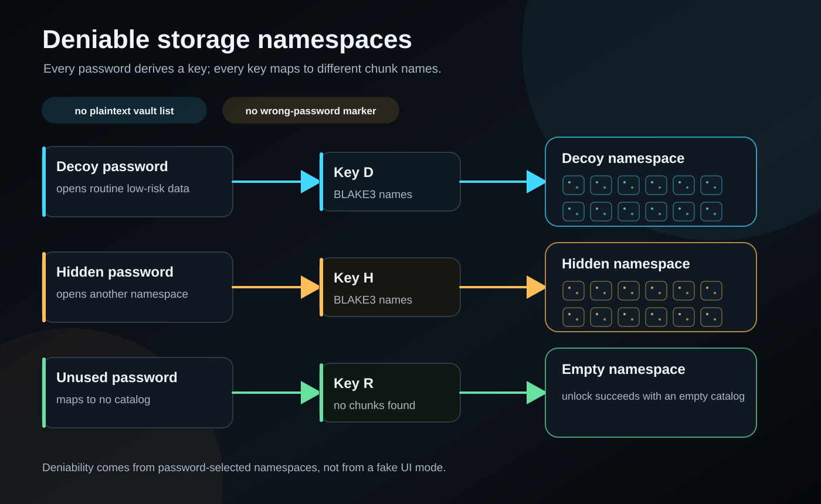This screenshot has width=821, height=504.
Task: Click first chunk icon in Hidden namespace bottom row
Action: pos(574,317)
